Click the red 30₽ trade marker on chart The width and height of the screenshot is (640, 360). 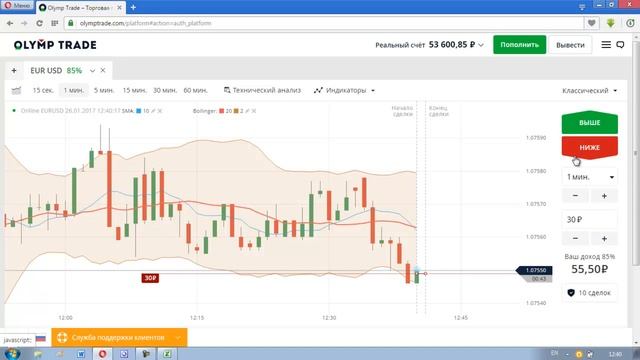pos(150,278)
